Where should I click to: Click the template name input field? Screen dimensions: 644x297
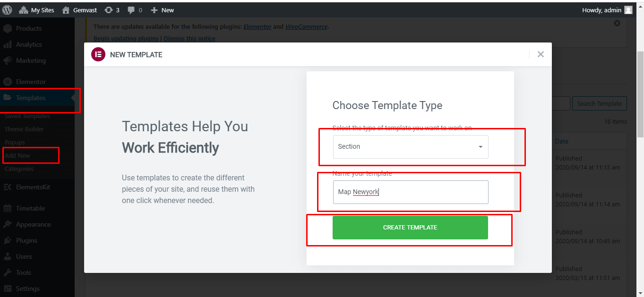click(411, 192)
